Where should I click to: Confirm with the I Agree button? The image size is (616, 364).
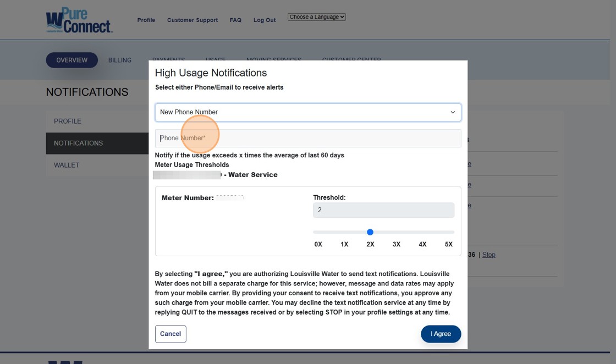point(441,334)
